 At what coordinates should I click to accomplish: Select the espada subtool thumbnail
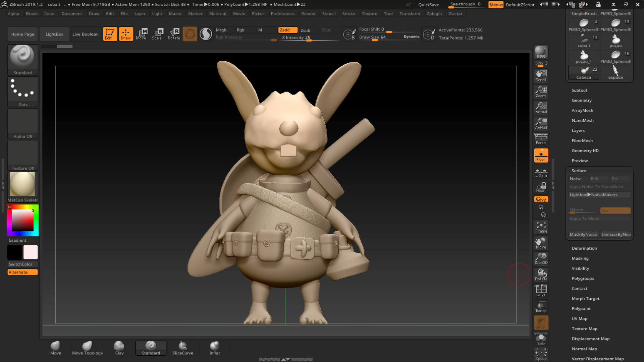(615, 72)
